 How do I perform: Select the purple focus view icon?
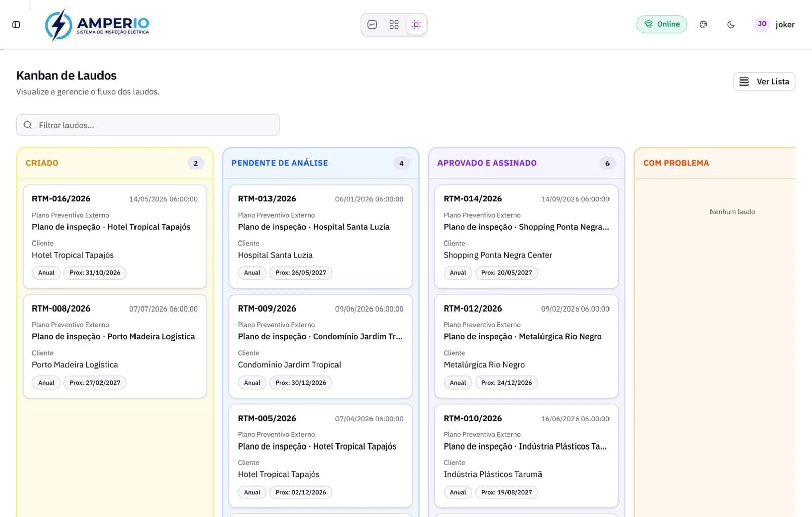pos(416,25)
